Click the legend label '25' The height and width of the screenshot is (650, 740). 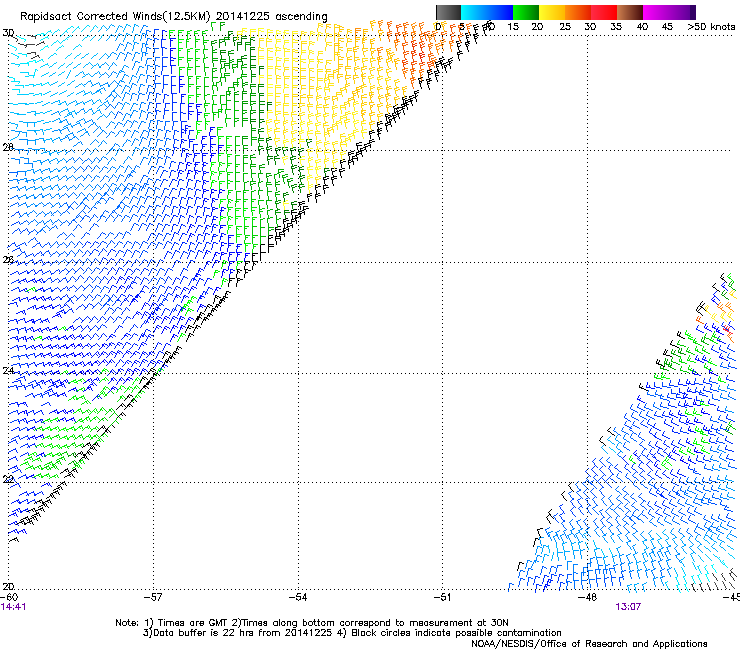click(565, 27)
